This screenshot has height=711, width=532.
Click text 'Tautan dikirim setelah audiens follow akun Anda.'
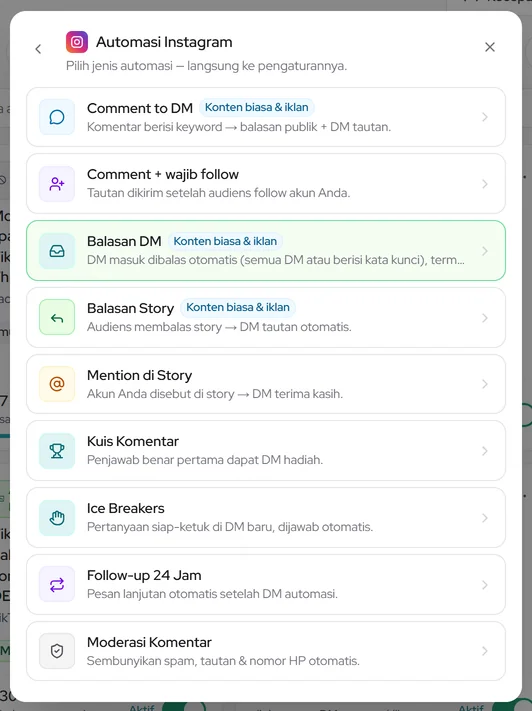(x=219, y=193)
